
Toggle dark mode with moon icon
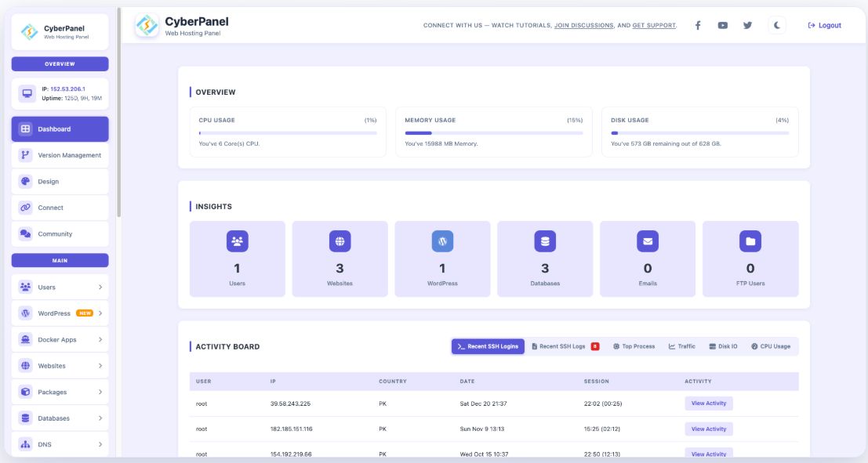[777, 25]
